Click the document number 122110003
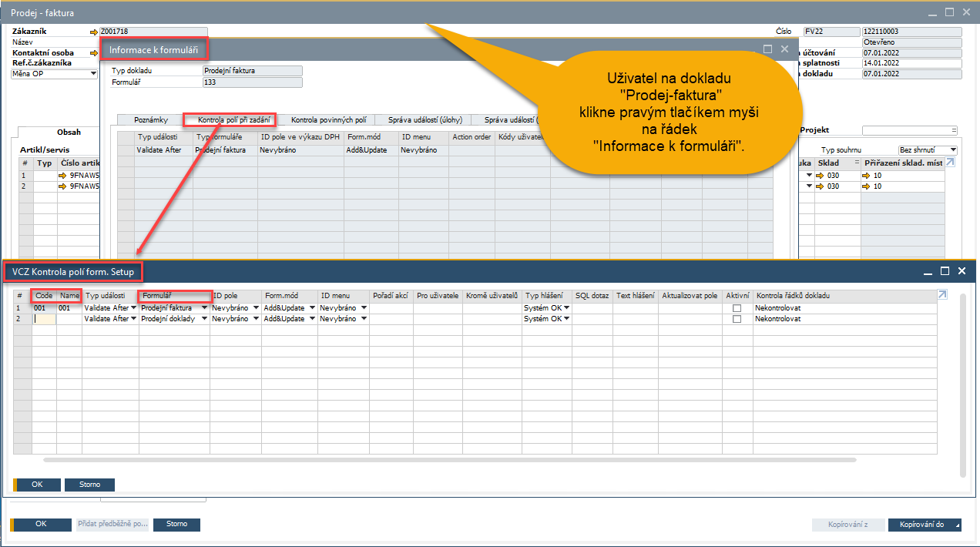The height and width of the screenshot is (547, 980). point(912,32)
